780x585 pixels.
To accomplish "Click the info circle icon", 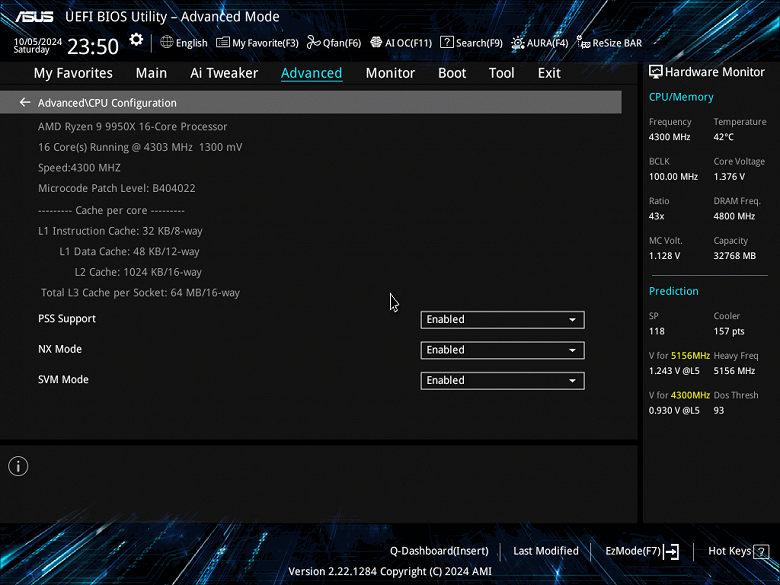I will [x=18, y=466].
